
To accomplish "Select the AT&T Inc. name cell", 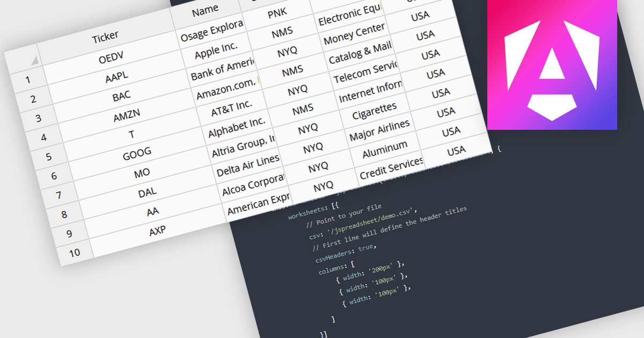I will pos(232,108).
